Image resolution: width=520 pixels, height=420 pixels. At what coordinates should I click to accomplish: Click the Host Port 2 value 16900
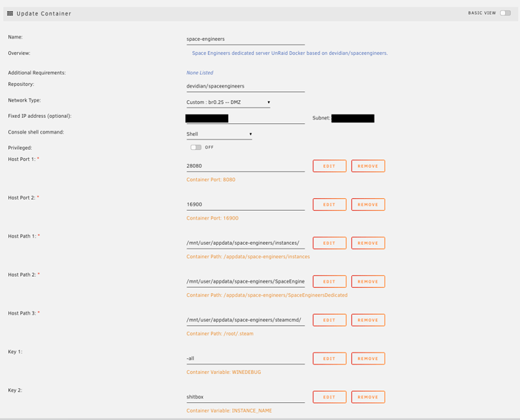(245, 204)
